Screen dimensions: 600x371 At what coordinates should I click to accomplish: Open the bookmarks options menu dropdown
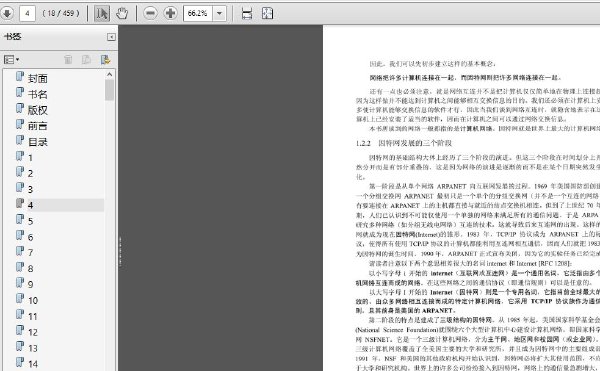11,60
